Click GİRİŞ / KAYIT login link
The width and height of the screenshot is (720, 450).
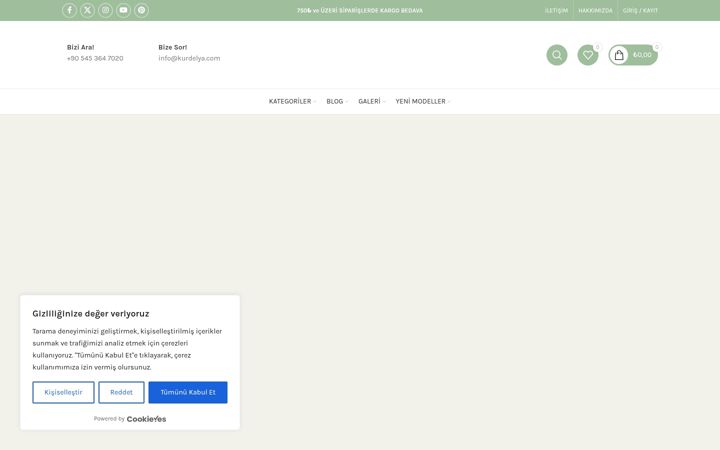(640, 11)
